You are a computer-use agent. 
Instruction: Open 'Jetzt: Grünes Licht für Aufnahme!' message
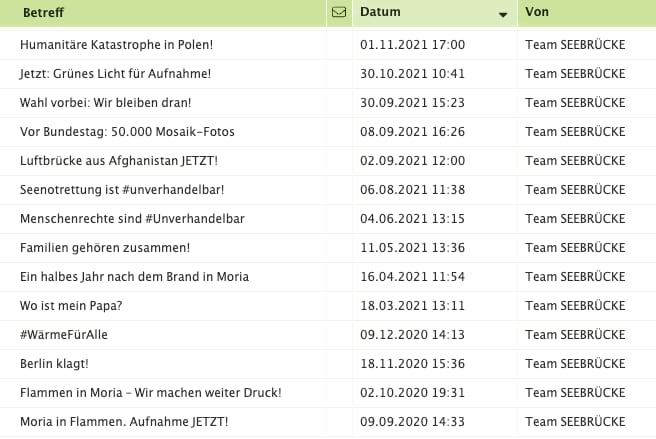tap(115, 74)
